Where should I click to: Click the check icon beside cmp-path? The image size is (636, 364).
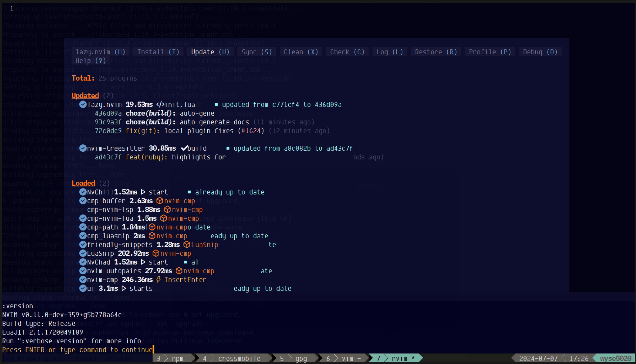83,227
